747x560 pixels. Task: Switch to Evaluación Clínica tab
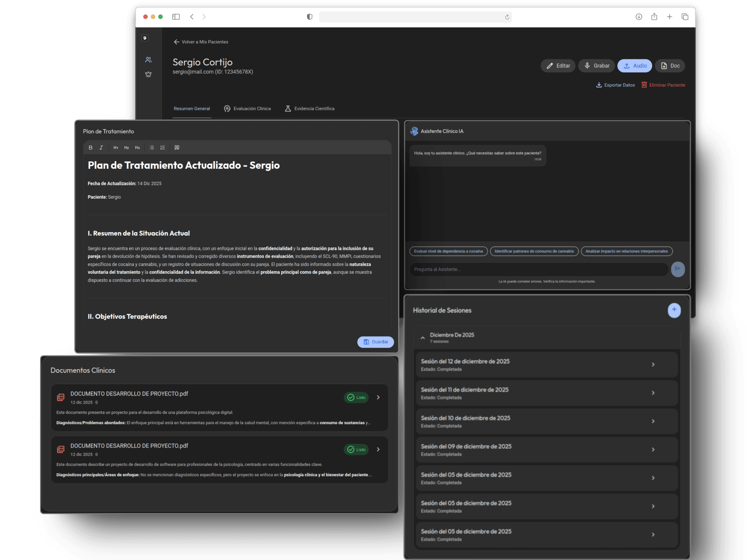247,109
